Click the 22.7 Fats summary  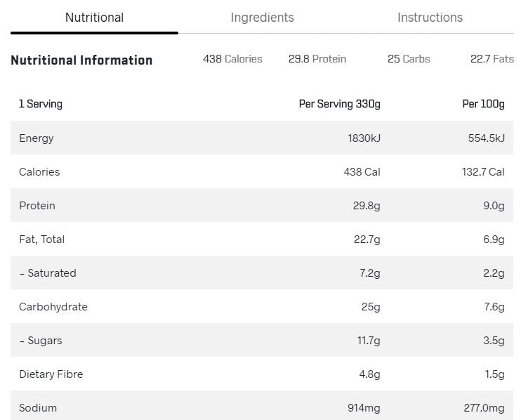pyautogui.click(x=492, y=59)
